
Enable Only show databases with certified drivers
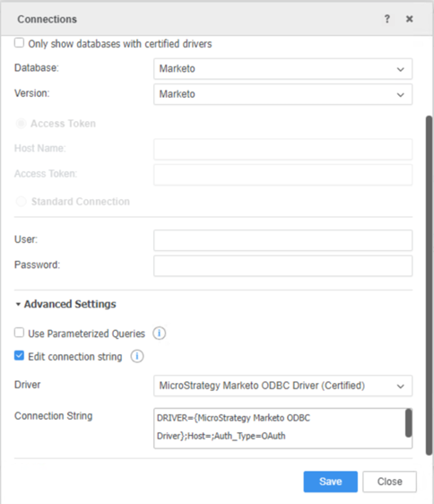click(x=20, y=43)
